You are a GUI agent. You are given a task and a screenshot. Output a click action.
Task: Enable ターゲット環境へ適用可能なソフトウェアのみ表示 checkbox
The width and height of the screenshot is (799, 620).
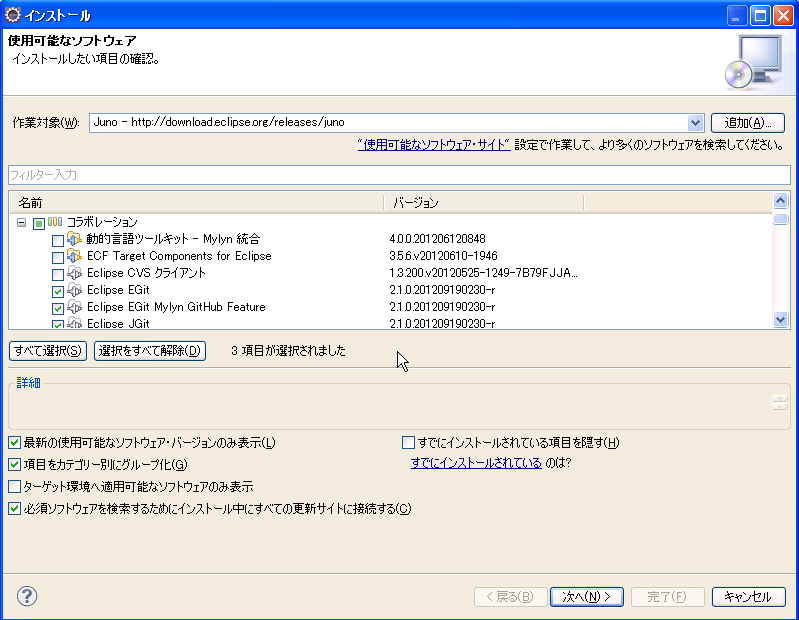[14, 486]
